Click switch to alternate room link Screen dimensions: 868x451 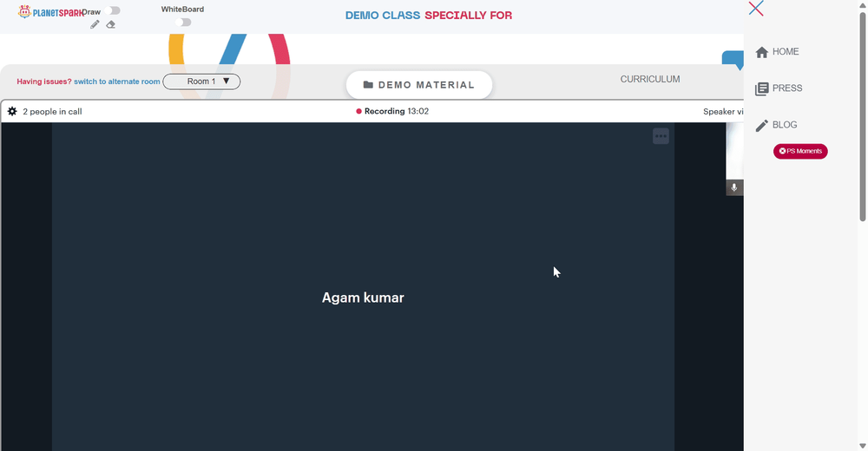point(117,82)
